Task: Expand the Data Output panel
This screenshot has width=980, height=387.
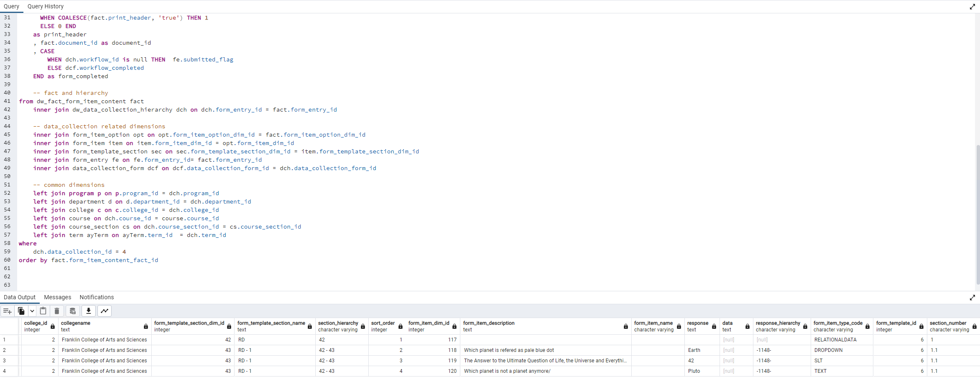Action: (x=972, y=298)
